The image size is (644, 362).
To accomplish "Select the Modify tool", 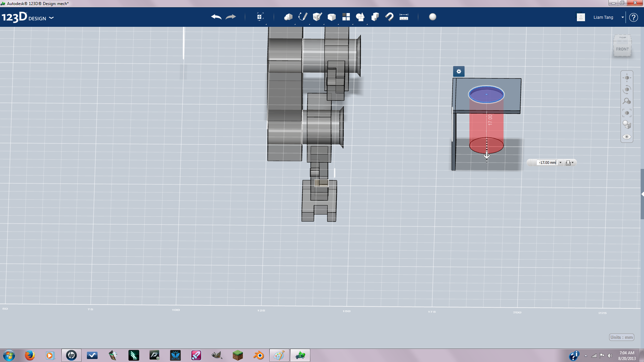I will click(331, 17).
